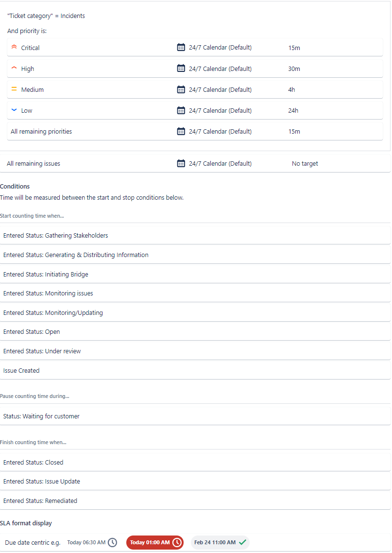
Task: Click the calendar icon for All remaining issues
Action: coord(181,164)
